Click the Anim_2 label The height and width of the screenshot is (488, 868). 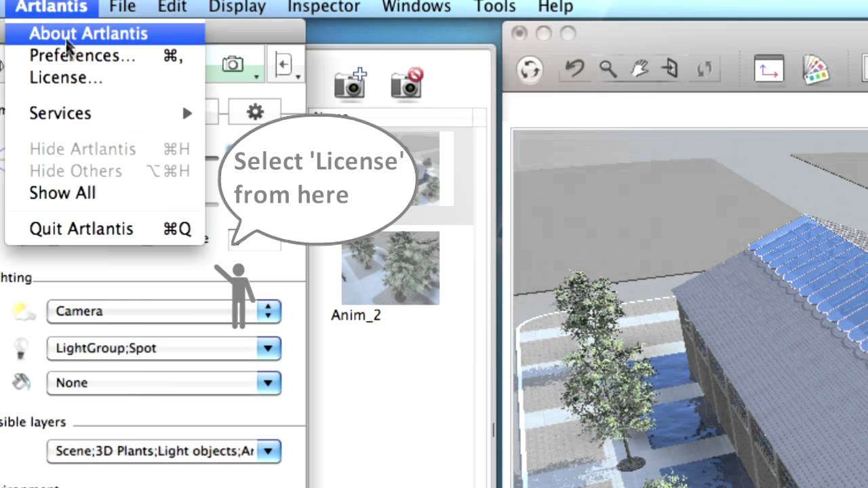pos(356,316)
